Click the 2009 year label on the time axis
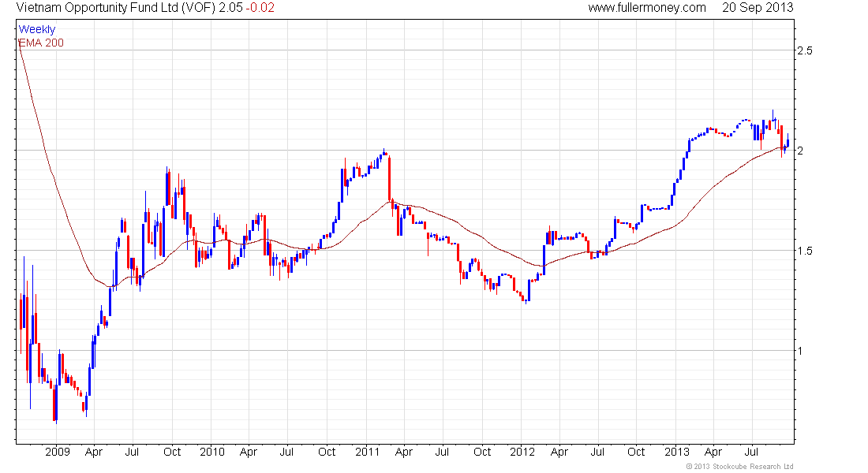The image size is (868, 473). pyautogui.click(x=58, y=452)
